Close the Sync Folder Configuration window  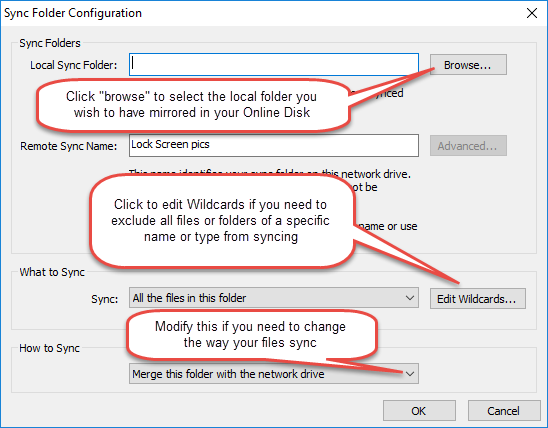coord(532,13)
